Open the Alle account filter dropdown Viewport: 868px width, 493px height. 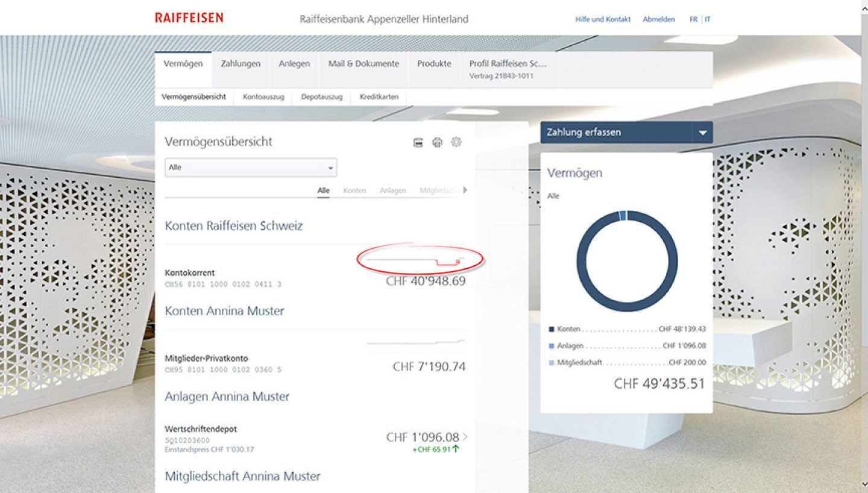(251, 168)
